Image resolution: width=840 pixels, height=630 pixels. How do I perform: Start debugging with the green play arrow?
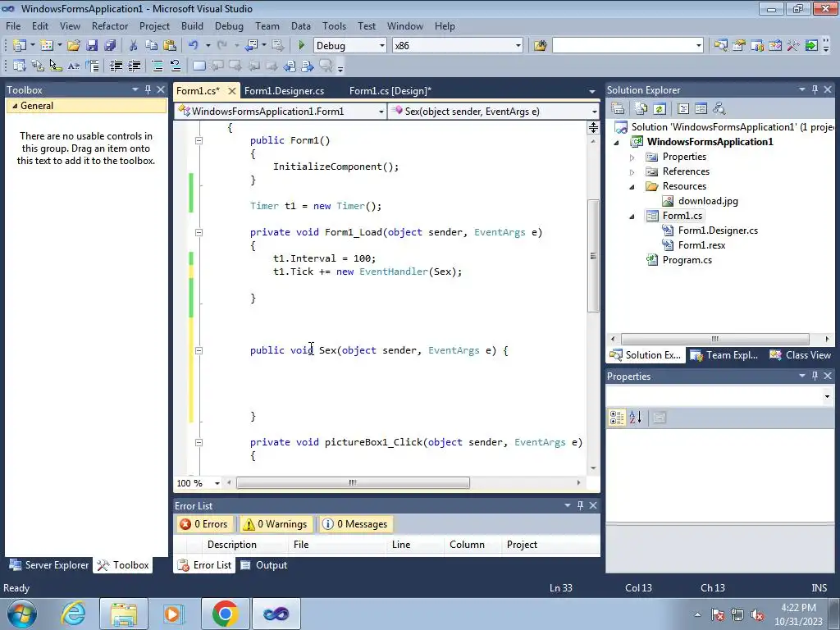click(301, 46)
